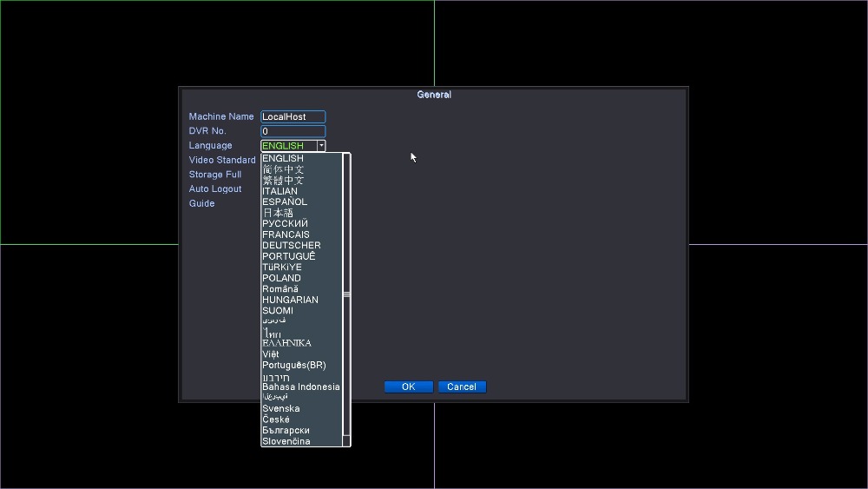This screenshot has width=868, height=489.
Task: Click the Cancel button
Action: [x=463, y=387]
